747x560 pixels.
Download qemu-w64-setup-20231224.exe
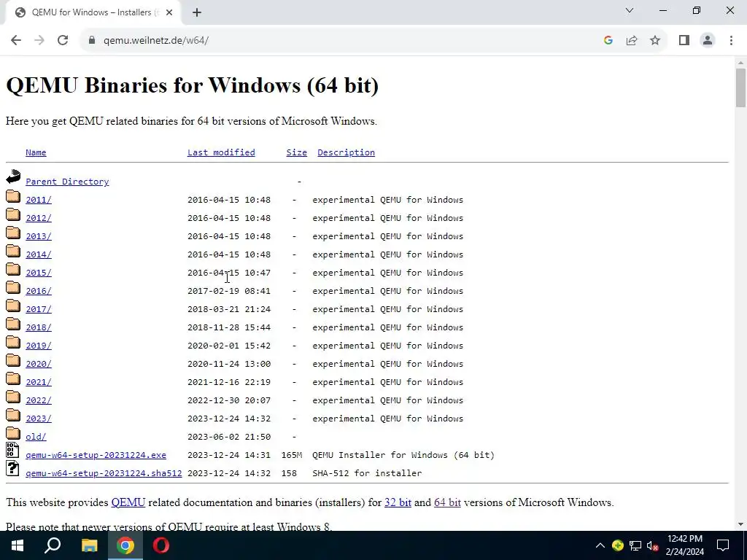point(96,455)
